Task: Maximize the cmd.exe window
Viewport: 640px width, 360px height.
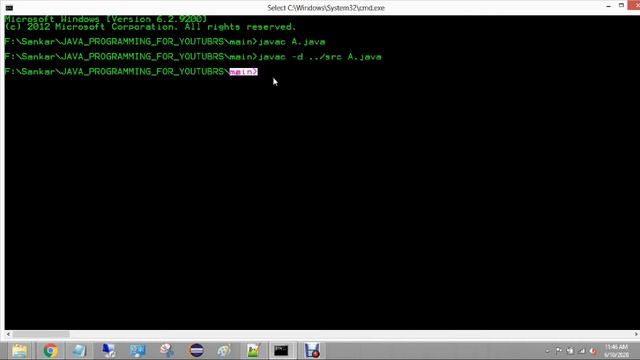Action: pyautogui.click(x=621, y=5)
